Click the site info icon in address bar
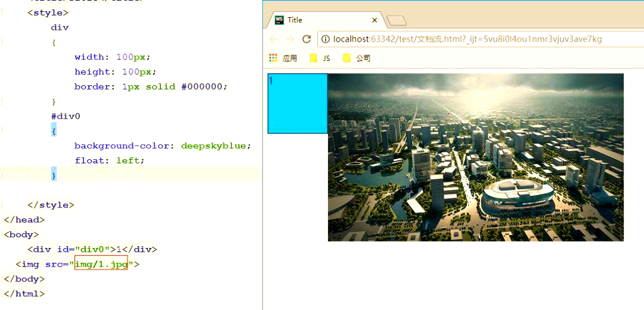Image resolution: width=644 pixels, height=310 pixels. click(x=326, y=39)
